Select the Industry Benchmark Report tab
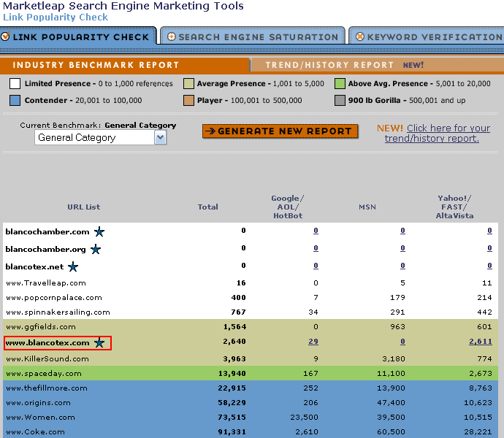This screenshot has height=438, width=504. [x=125, y=65]
